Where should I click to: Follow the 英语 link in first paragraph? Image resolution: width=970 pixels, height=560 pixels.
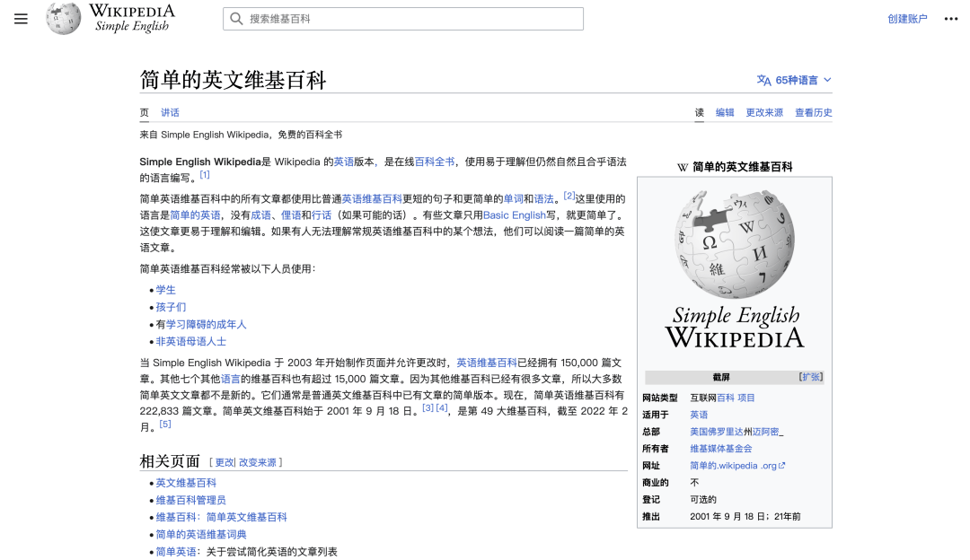344,162
